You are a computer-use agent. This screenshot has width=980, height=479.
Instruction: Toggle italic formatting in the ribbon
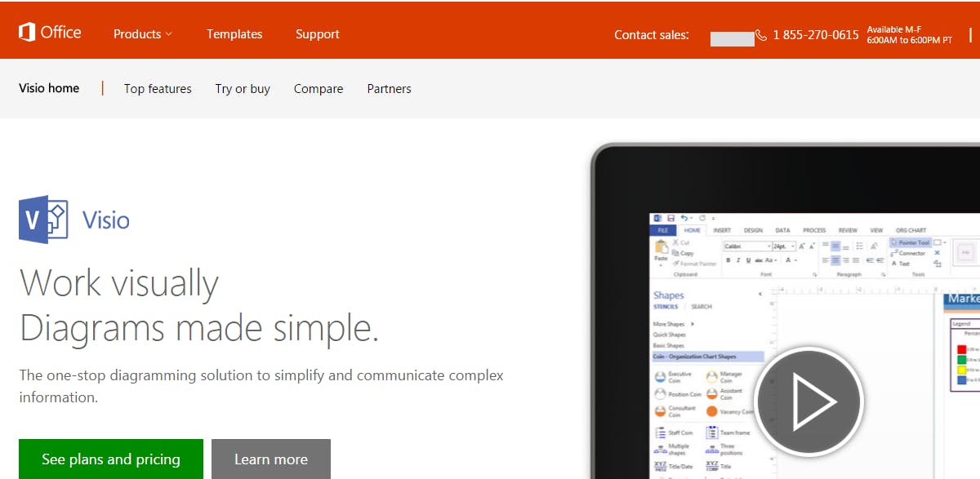point(738,260)
